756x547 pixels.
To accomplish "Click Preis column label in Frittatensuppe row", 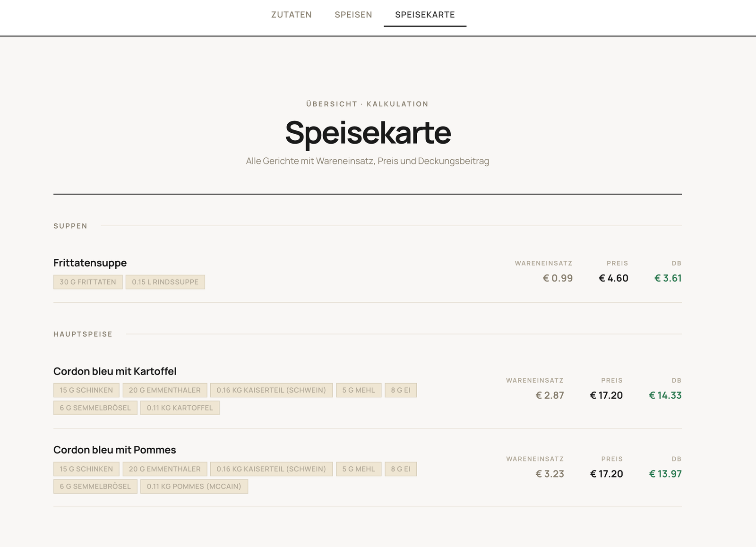I will coord(618,263).
